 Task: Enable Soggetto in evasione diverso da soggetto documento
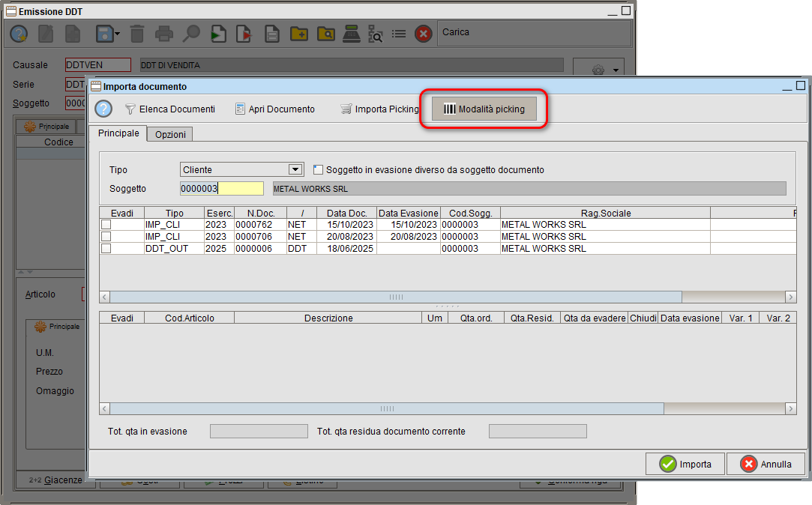(x=319, y=169)
